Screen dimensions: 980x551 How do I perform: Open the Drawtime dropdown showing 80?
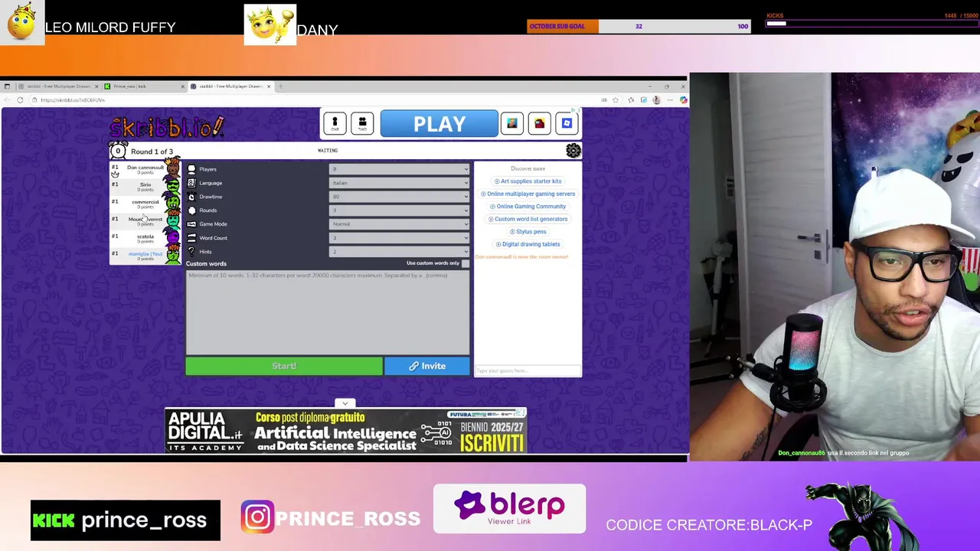click(x=399, y=197)
